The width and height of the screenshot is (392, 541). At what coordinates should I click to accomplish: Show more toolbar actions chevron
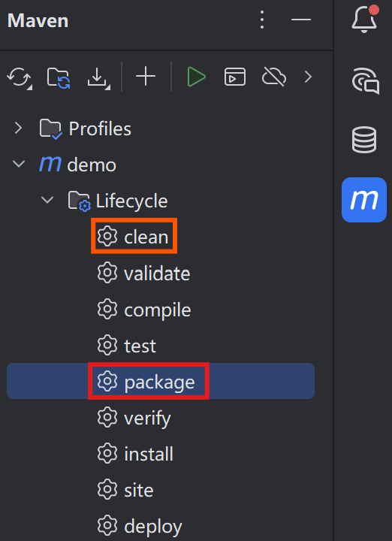(308, 77)
